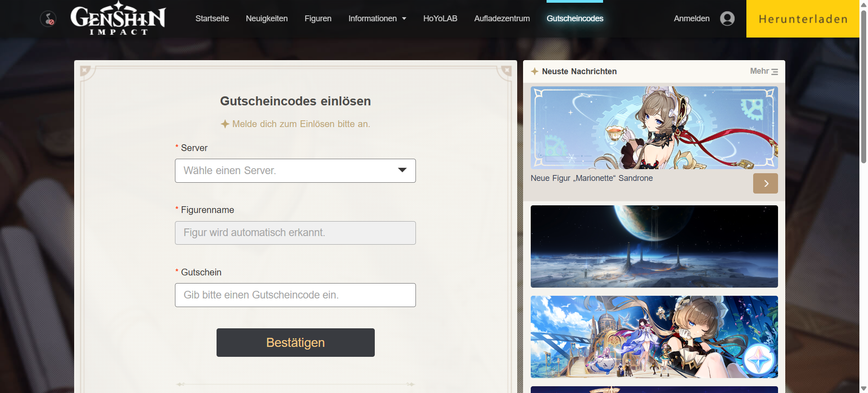Open the Mehr list menu icon
This screenshot has width=868, height=393.
[x=774, y=71]
